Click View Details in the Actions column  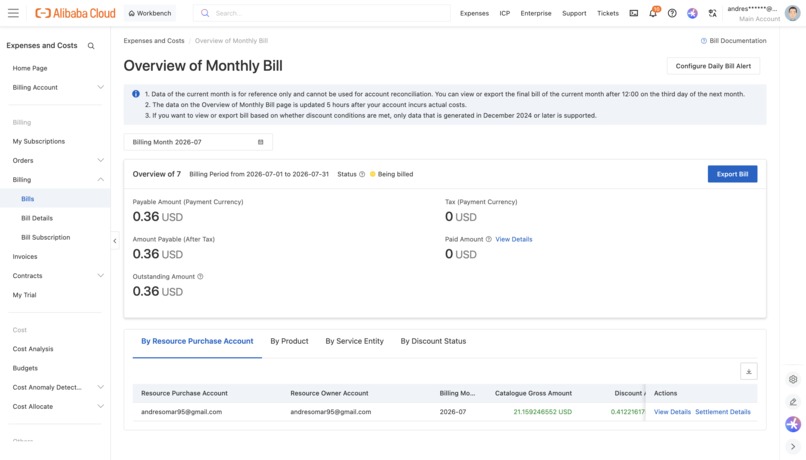pos(672,412)
